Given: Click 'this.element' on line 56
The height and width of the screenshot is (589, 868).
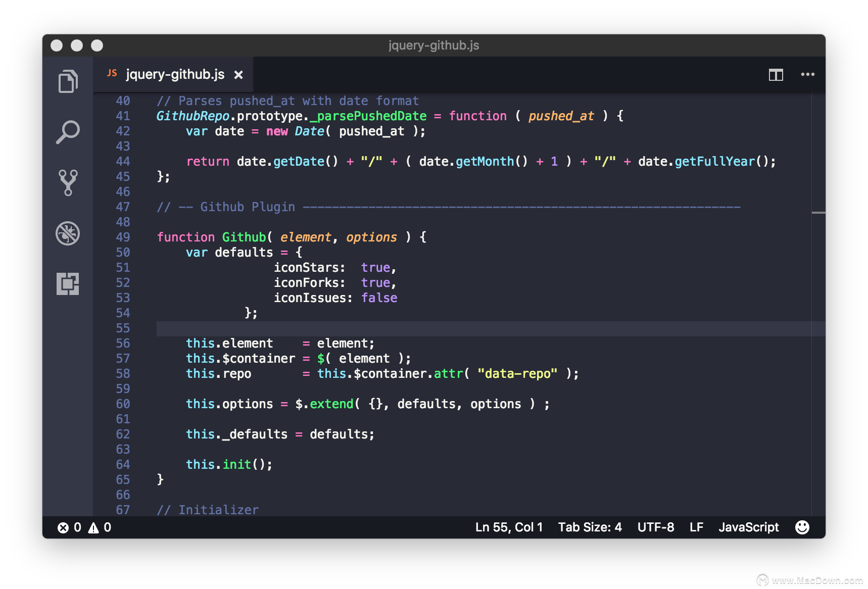Looking at the screenshot, I should [x=229, y=343].
